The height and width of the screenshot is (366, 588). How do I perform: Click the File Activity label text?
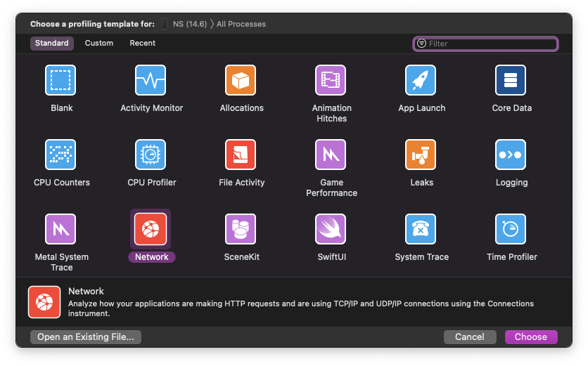coord(241,183)
